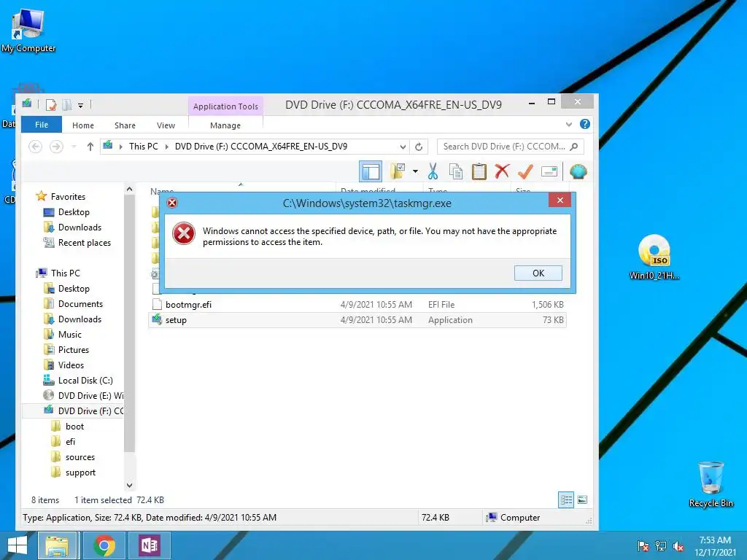The height and width of the screenshot is (560, 747).
Task: Refresh the current folder view
Action: [x=419, y=147]
